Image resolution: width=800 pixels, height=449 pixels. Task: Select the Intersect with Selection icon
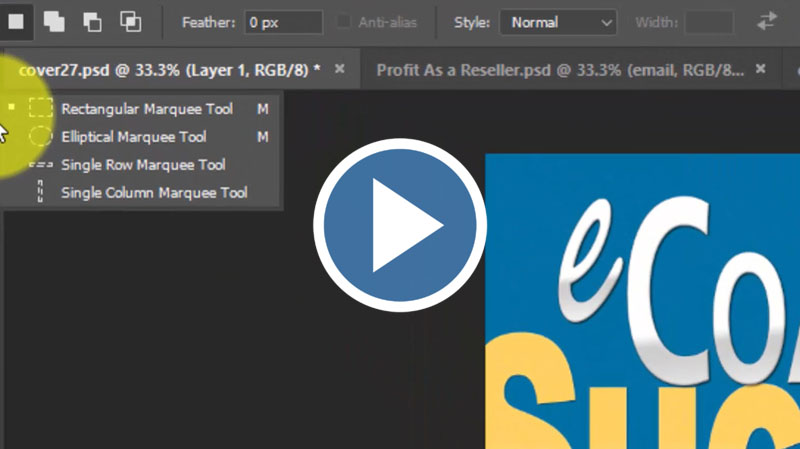point(130,21)
